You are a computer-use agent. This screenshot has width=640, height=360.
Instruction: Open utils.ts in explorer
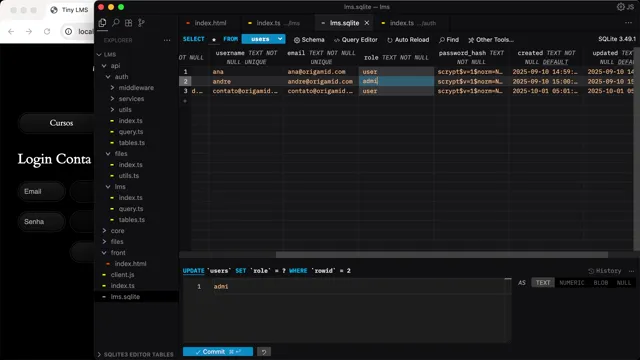pyautogui.click(x=129, y=176)
